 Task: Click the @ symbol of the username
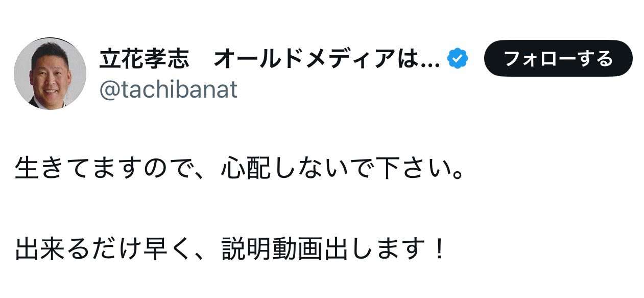[x=108, y=90]
